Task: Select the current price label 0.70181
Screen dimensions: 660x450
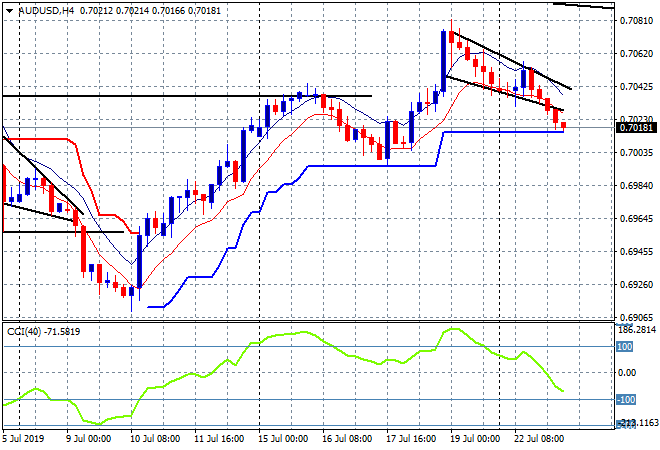Action: click(636, 128)
